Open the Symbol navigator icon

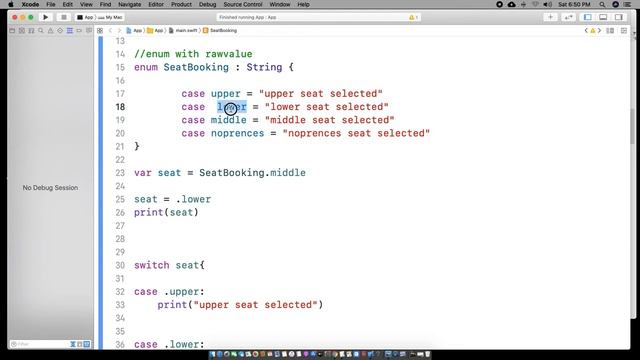point(31,31)
